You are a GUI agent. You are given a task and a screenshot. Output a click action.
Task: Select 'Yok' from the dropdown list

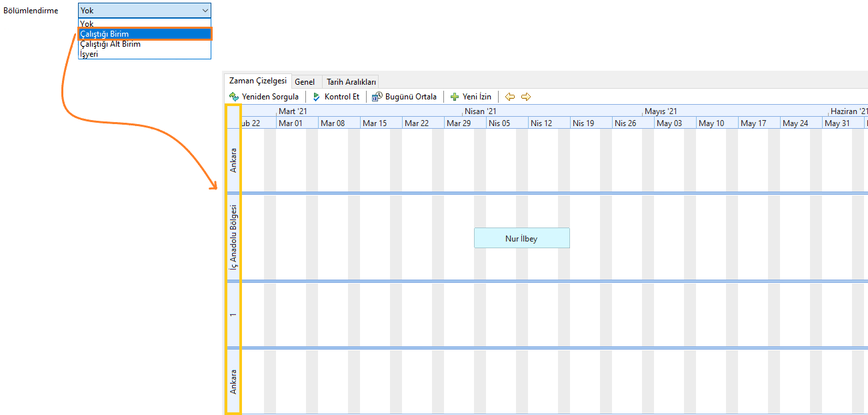[87, 23]
